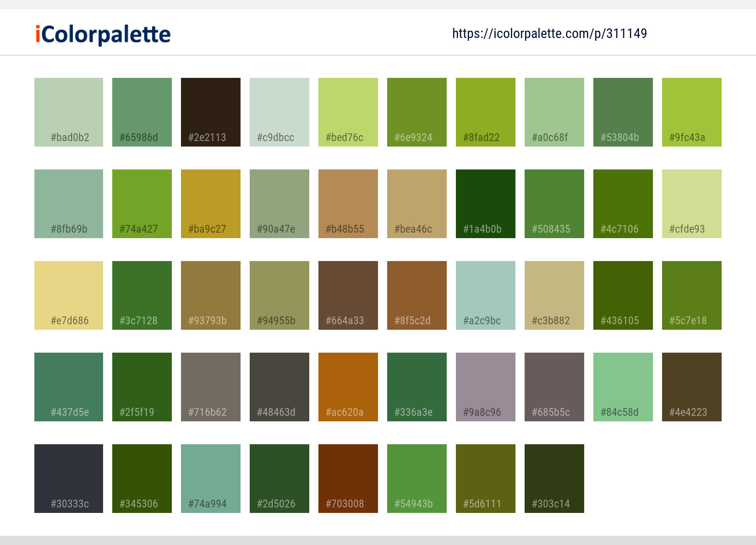Screen dimensions: 756x545
Task: Select the #437d5e green swatch
Action: point(68,387)
